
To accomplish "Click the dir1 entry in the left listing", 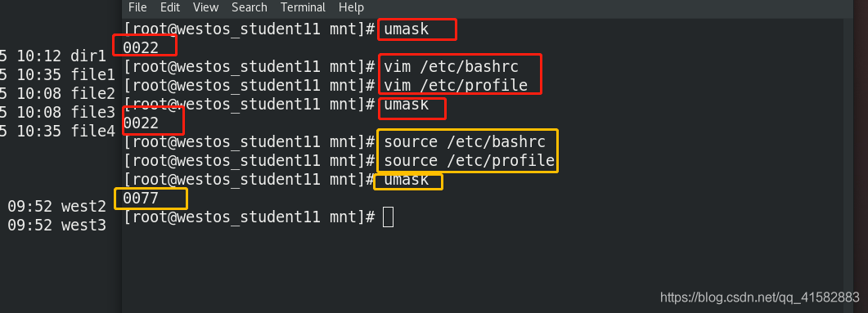I will tap(88, 56).
